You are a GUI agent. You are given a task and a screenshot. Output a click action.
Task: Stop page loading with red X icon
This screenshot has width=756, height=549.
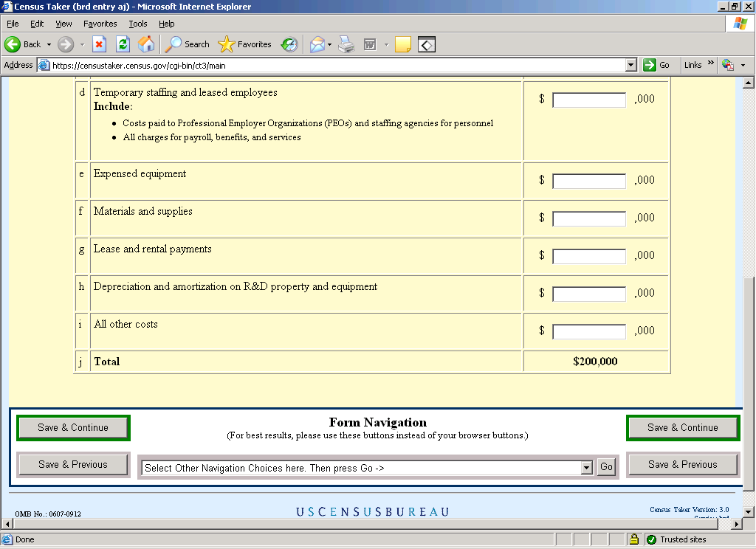coord(99,44)
